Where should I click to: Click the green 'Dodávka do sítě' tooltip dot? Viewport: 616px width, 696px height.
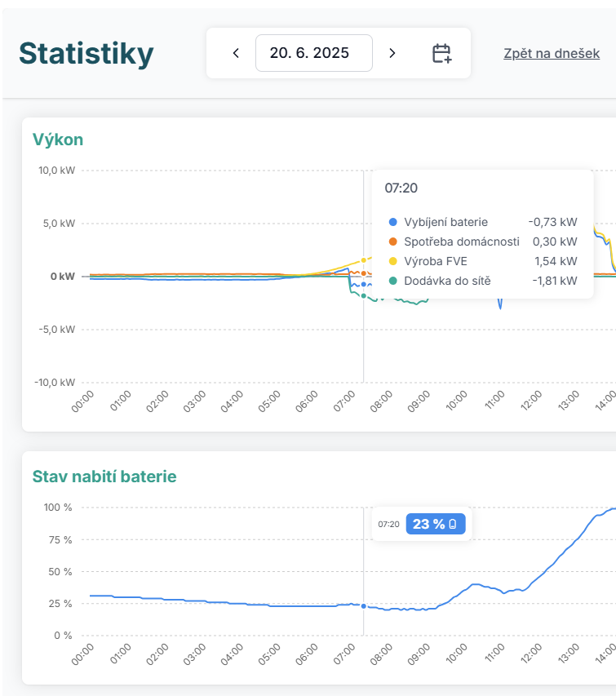pos(392,281)
